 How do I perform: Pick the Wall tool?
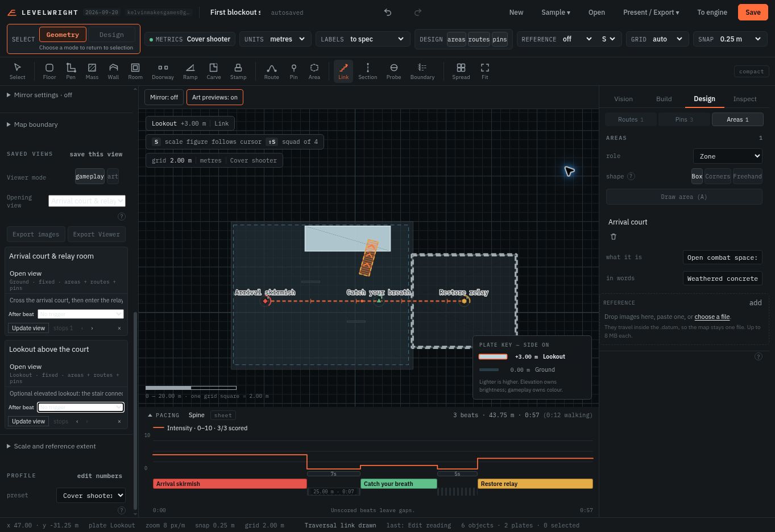pos(114,72)
